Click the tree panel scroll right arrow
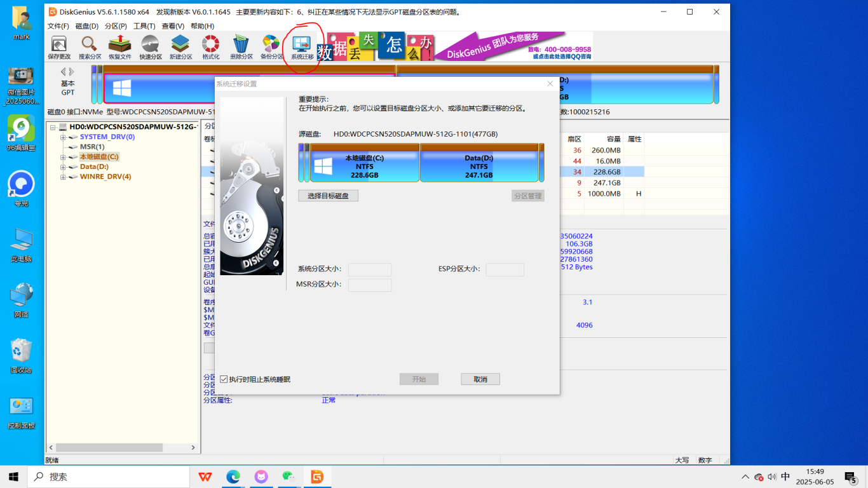868x488 pixels. [195, 448]
